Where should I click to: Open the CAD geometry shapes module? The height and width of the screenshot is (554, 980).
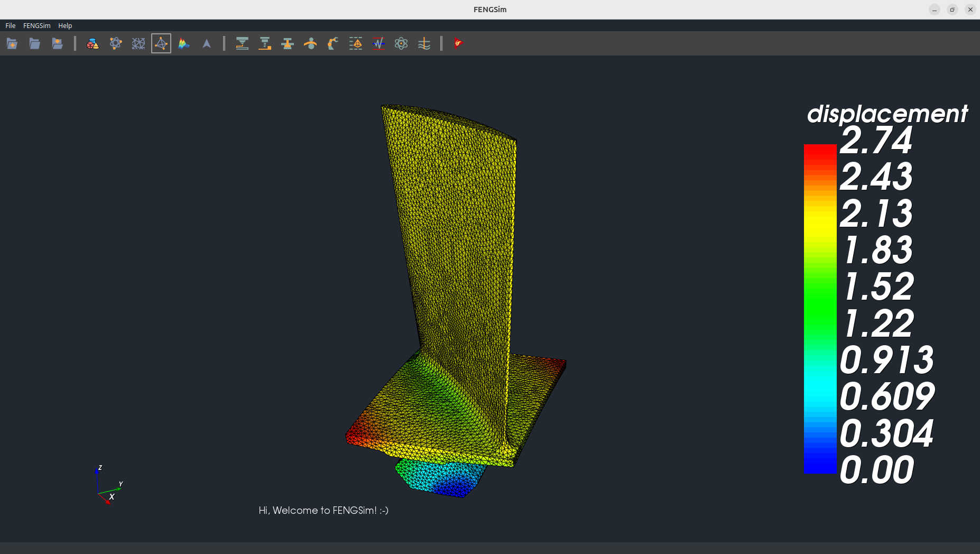93,43
